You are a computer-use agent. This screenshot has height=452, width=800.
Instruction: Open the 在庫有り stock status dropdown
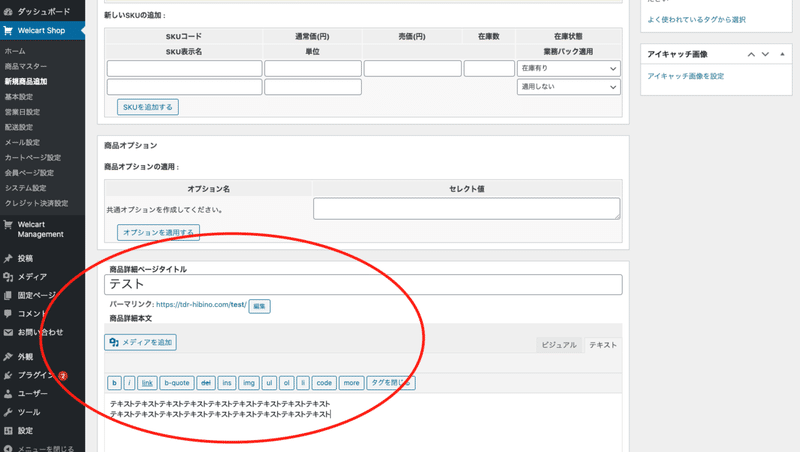point(569,68)
